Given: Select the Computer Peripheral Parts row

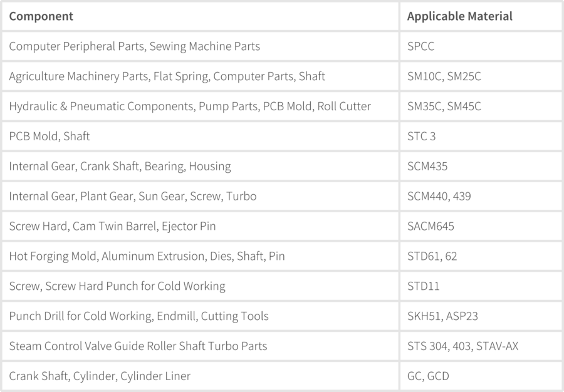Looking at the screenshot, I should pos(282,46).
